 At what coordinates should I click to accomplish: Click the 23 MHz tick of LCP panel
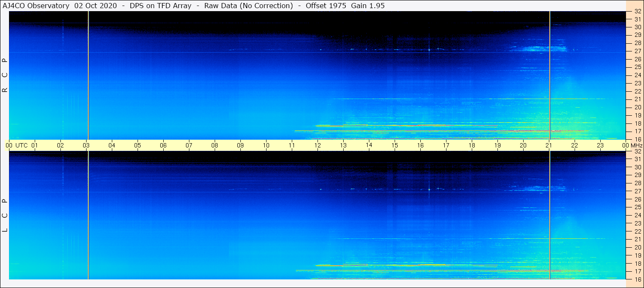pyautogui.click(x=637, y=223)
